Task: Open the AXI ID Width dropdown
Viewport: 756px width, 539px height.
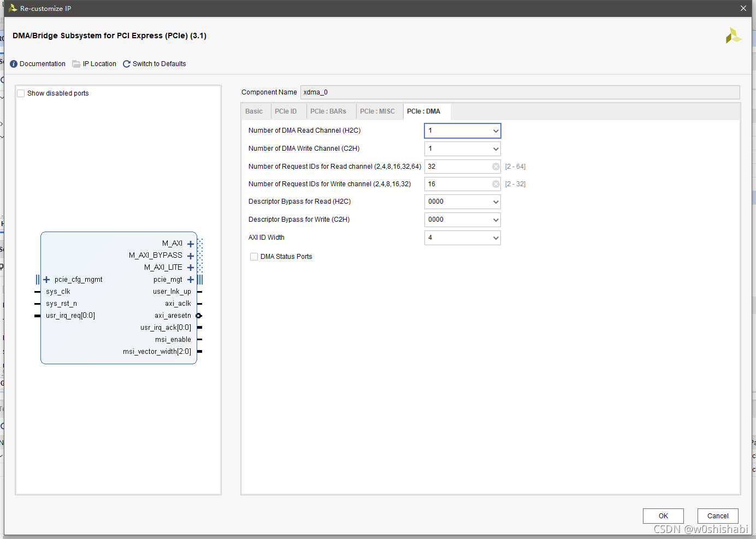Action: tap(463, 238)
